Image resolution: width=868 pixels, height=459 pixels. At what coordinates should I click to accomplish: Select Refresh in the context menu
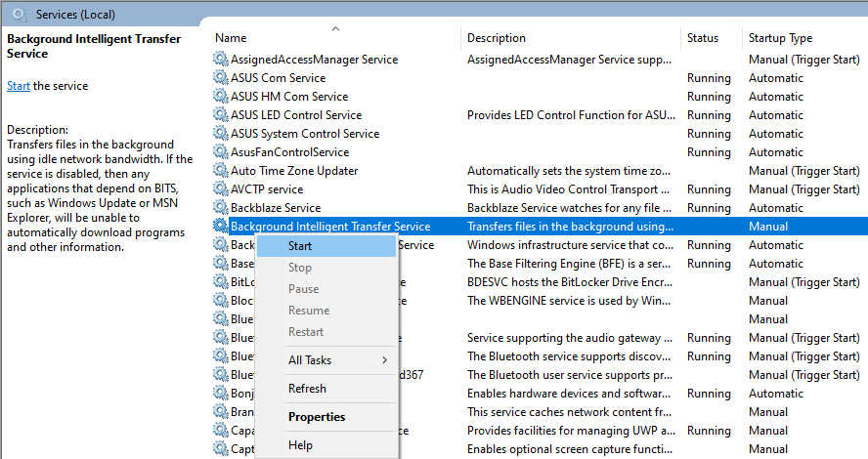pos(307,389)
